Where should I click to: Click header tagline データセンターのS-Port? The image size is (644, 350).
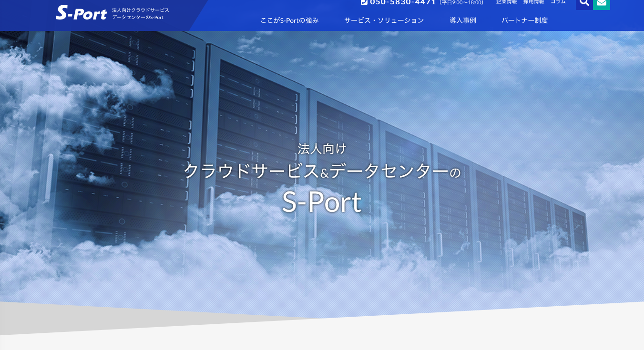pos(137,18)
